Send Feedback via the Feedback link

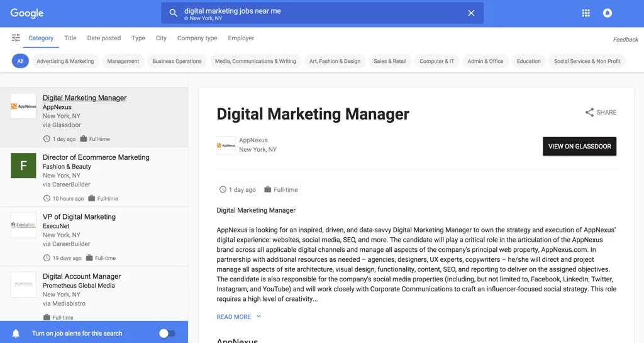click(x=626, y=40)
